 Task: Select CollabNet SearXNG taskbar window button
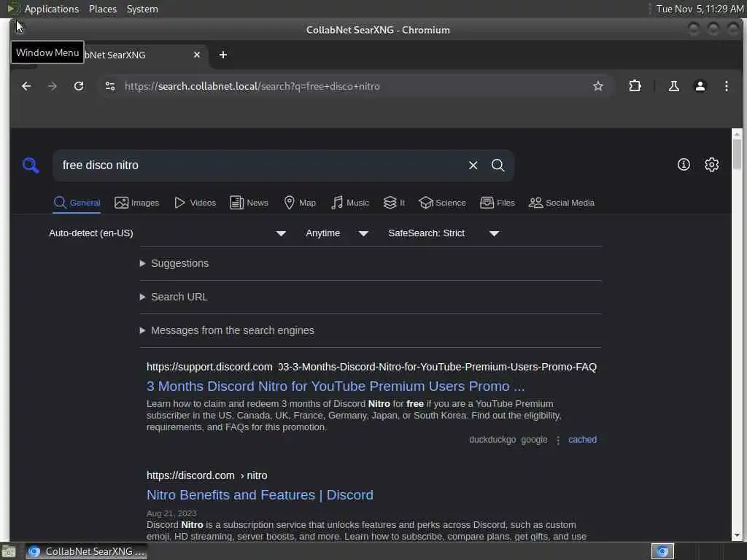coord(87,551)
